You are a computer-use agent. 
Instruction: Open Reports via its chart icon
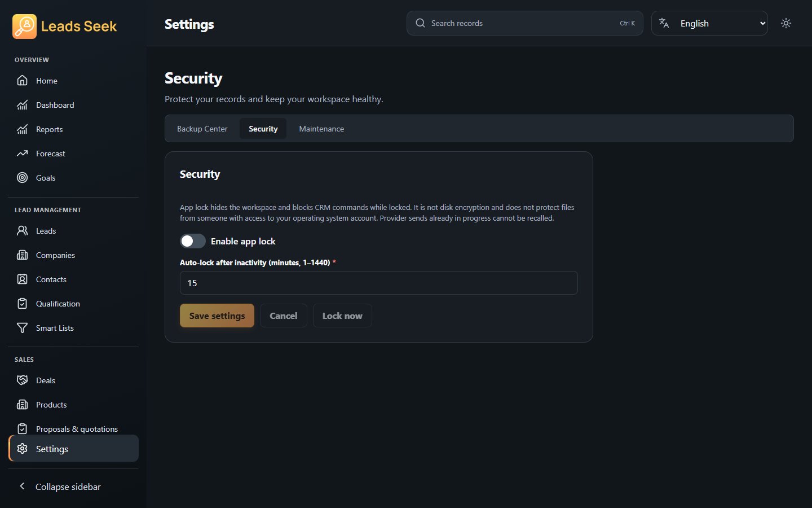point(22,129)
